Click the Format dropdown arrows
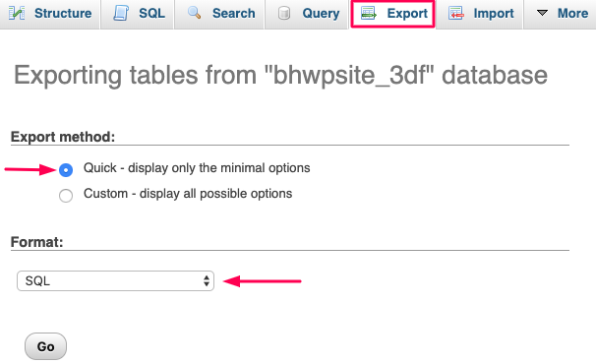596x364 pixels. 207,281
